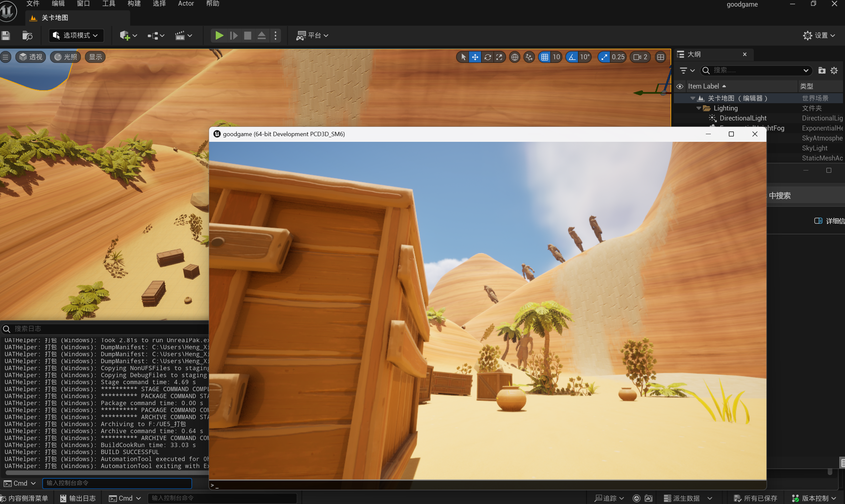Click the save level icon
Screen dimensions: 845x504
(x=6, y=35)
